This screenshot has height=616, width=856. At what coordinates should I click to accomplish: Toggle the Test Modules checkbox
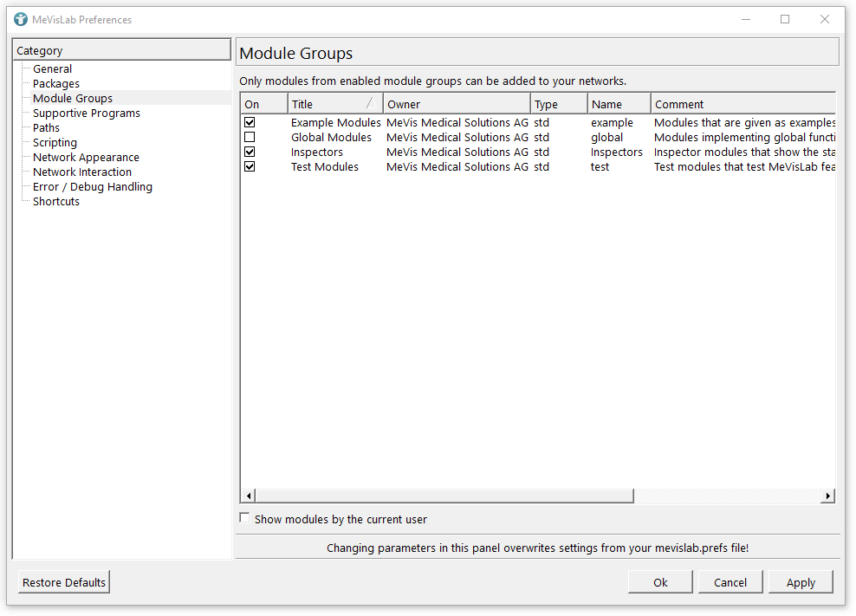point(250,167)
